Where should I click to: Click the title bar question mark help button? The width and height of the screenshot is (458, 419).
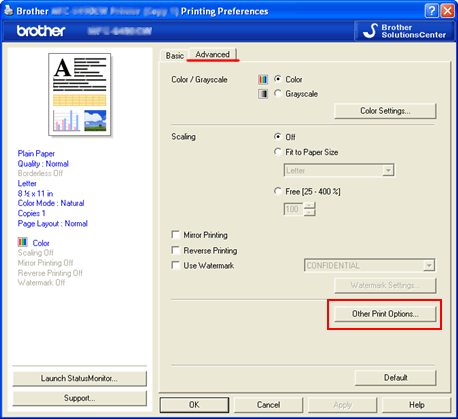coord(431,11)
